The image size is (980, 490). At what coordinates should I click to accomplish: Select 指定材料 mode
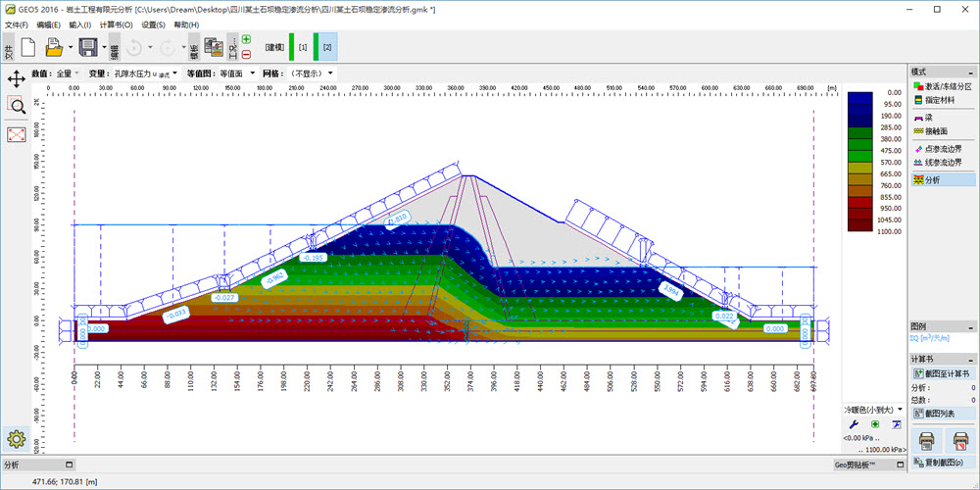click(943, 99)
